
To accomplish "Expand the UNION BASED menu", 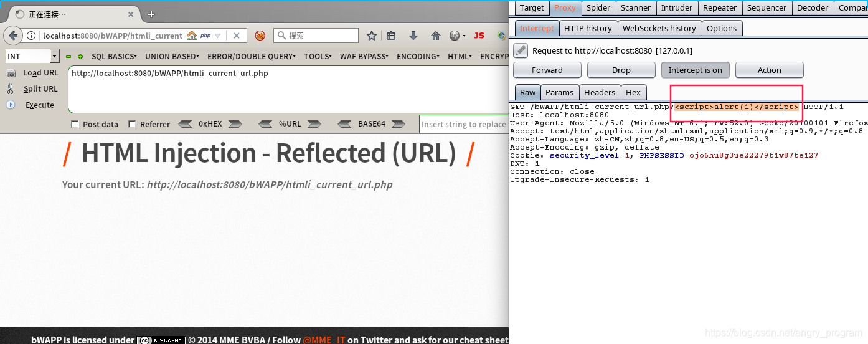I will coord(172,56).
